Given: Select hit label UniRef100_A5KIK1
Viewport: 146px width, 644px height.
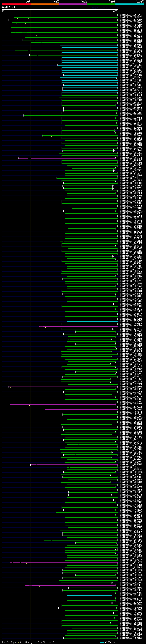Looking at the screenshot, I should (131, 638).
